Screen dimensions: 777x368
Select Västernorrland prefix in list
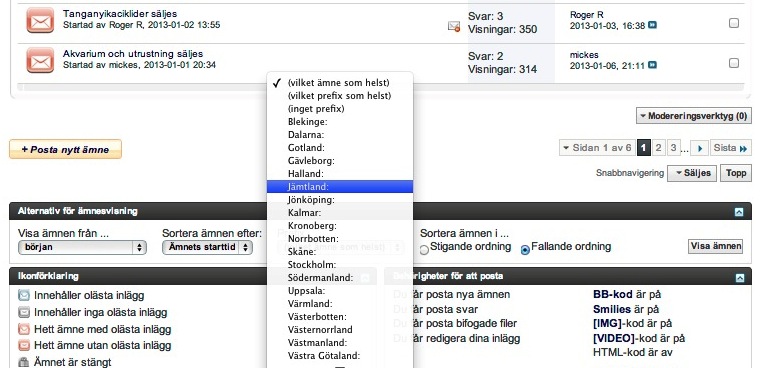pos(339,330)
